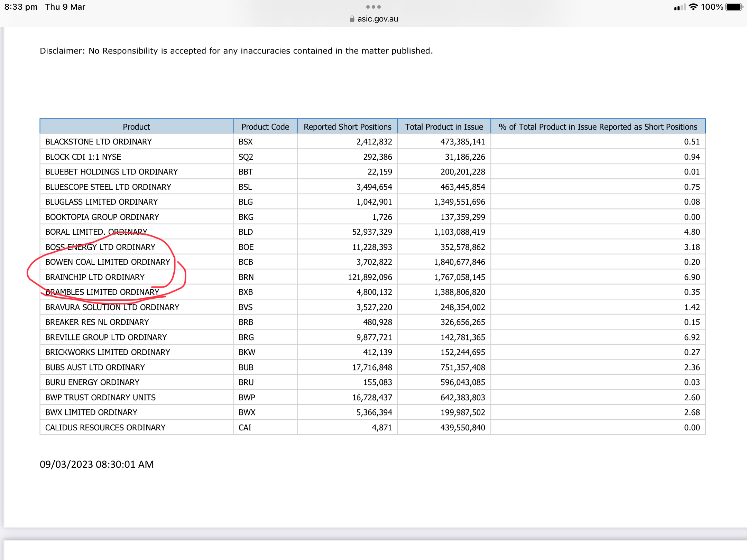Screen dimensions: 747x560
Task: Click percentage value 6.92 for Breville
Action: (x=692, y=337)
